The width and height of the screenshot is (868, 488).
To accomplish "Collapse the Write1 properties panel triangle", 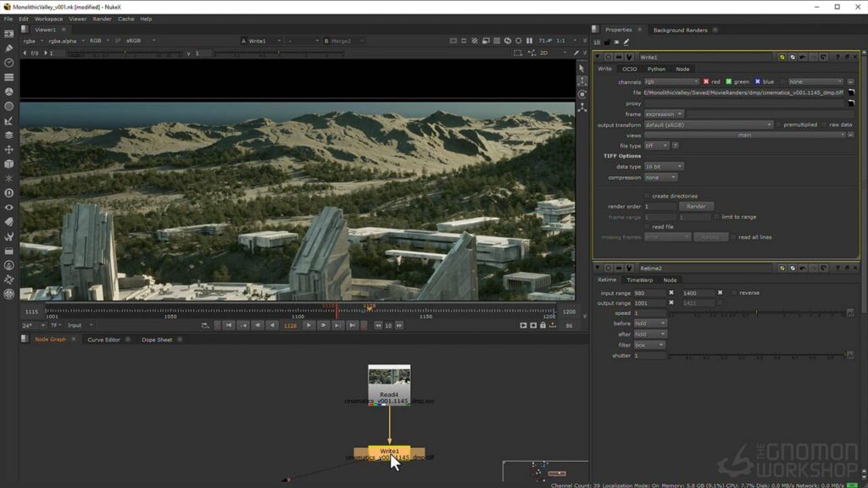I will coord(598,57).
